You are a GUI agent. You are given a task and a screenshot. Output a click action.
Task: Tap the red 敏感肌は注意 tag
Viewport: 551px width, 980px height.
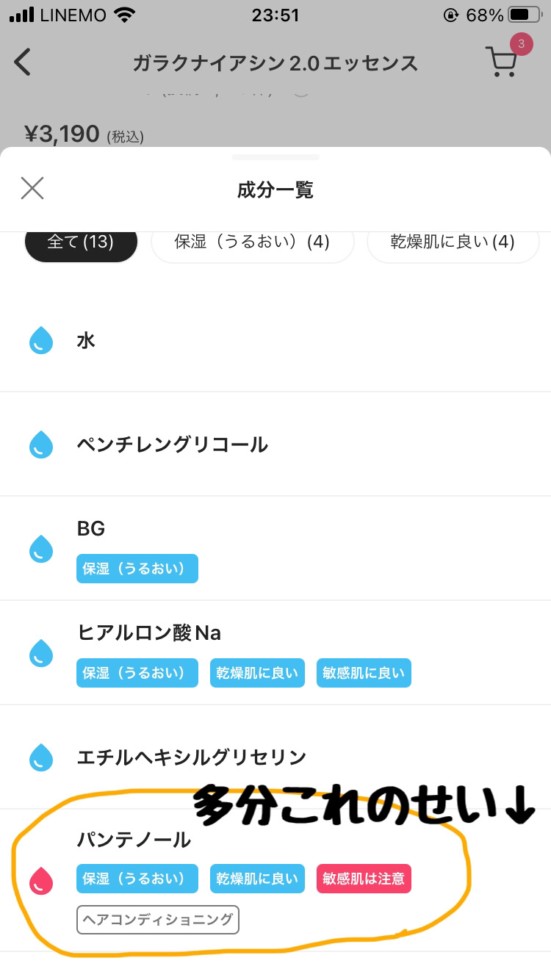[x=364, y=879]
